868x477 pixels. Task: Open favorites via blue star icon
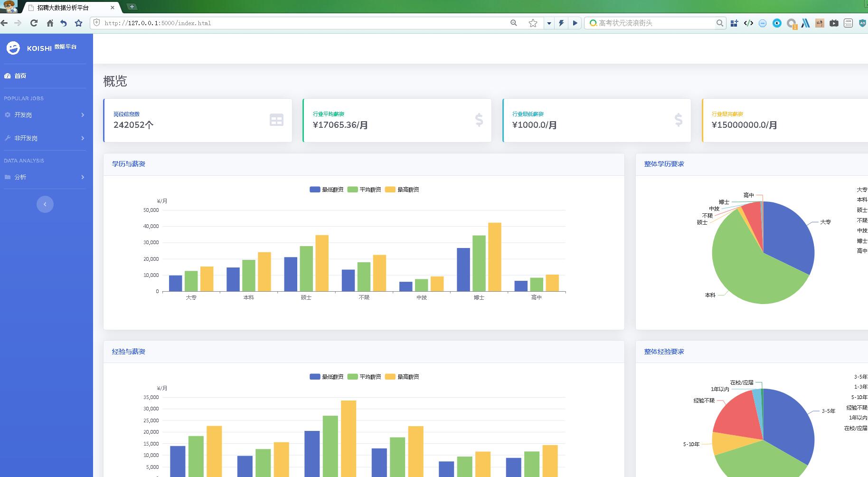click(x=79, y=23)
